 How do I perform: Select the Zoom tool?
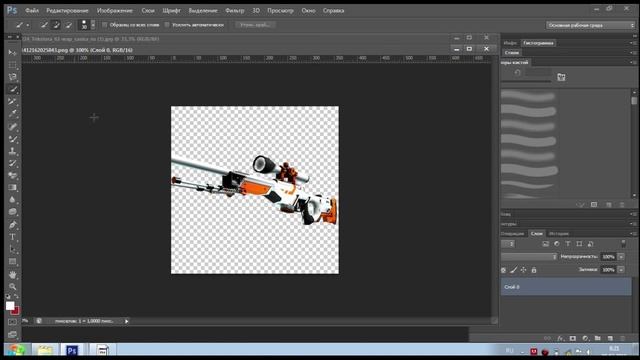coord(13,287)
